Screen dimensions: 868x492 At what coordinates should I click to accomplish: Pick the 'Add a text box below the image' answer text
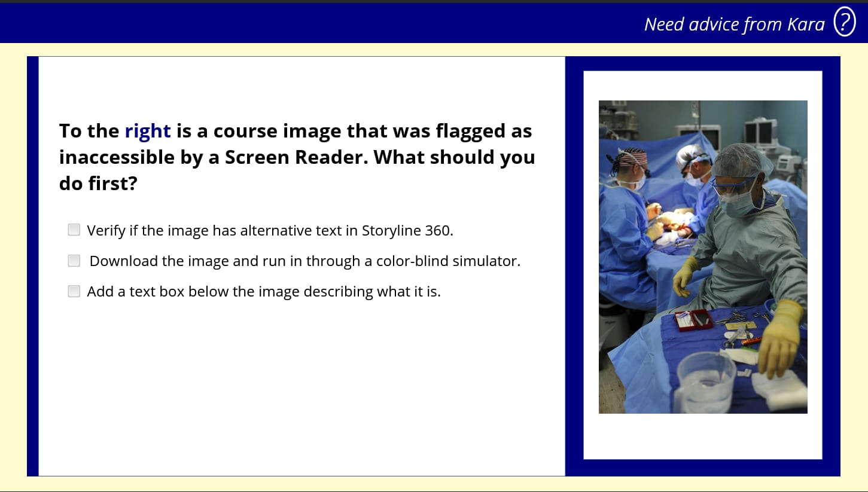point(263,292)
